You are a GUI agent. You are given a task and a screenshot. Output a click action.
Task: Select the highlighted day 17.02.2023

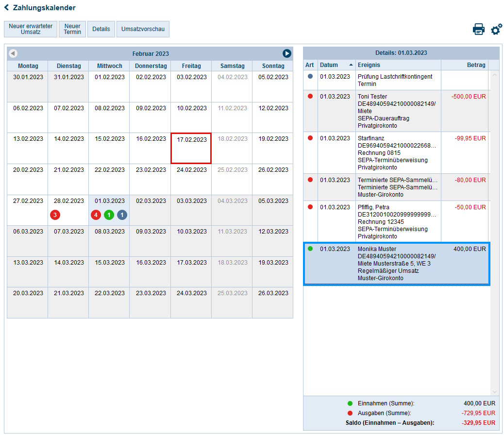pos(191,148)
